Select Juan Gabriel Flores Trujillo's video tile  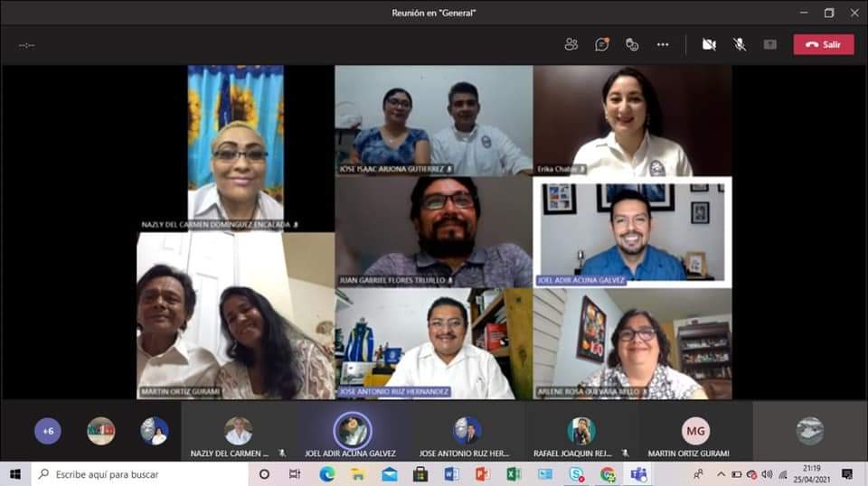434,232
